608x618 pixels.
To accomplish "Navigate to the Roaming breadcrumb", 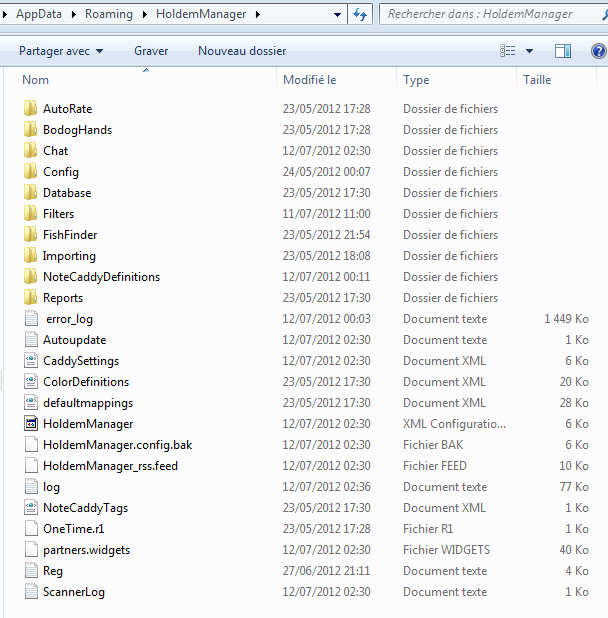I will pos(109,14).
